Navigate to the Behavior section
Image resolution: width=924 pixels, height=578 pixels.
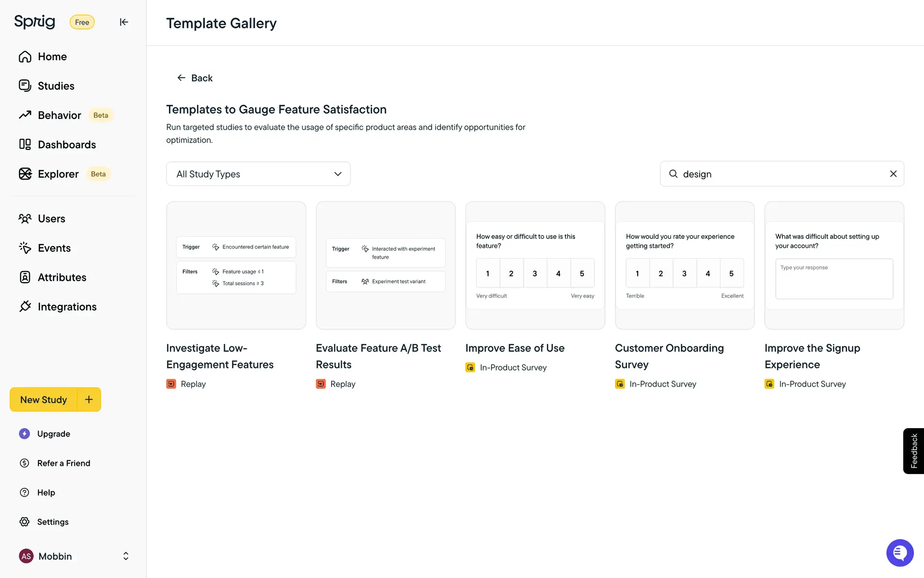59,116
